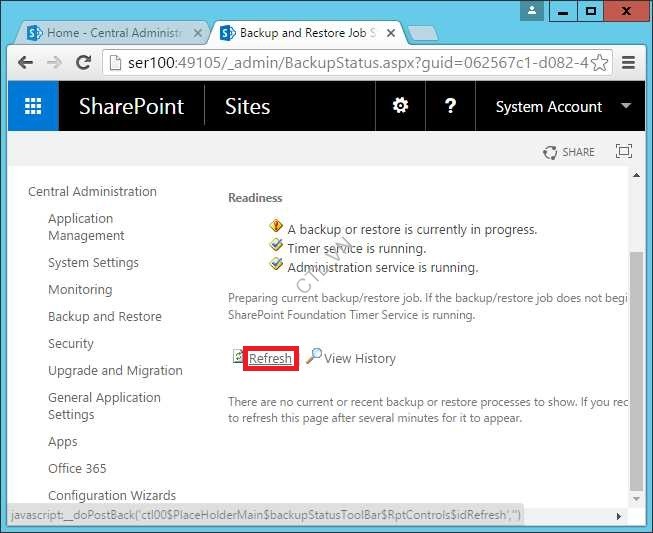Click the SharePoint icon on Backup tab
Screen dimensions: 653x533
coord(227,33)
